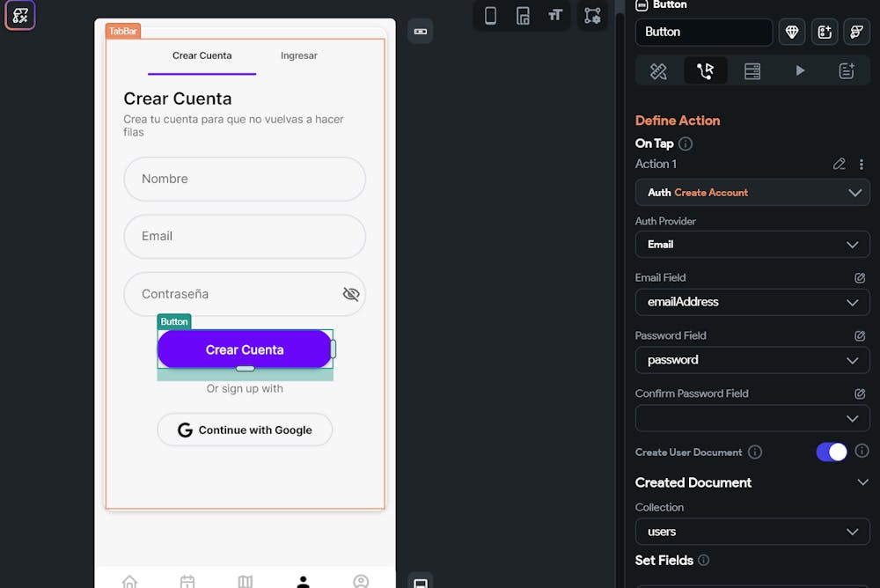Click the circled profile icon in bottom nav

coord(361,582)
